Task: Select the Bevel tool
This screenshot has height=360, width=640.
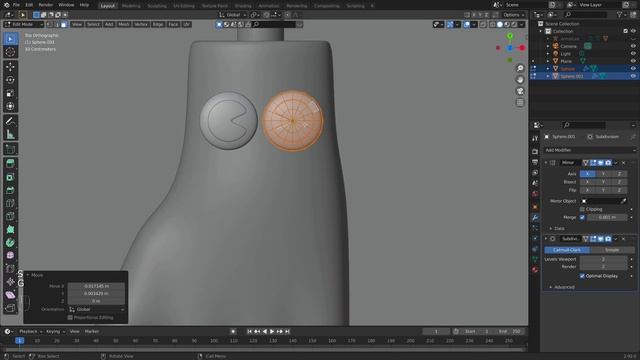Action: pos(10,190)
